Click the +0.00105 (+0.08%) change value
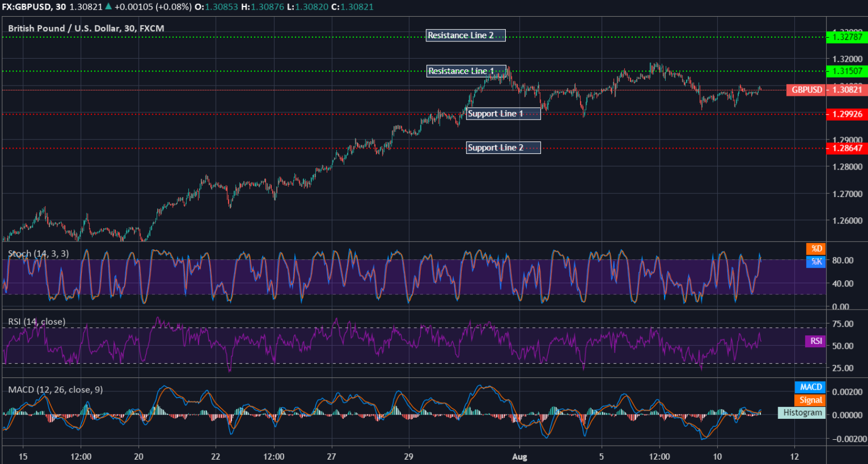Image resolution: width=868 pixels, height=464 pixels. pyautogui.click(x=153, y=7)
